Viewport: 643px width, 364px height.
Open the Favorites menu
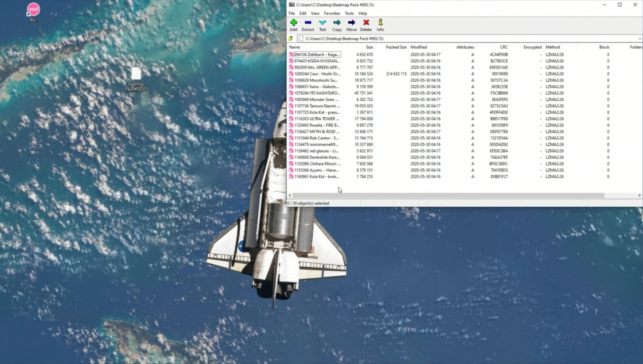[x=332, y=13]
